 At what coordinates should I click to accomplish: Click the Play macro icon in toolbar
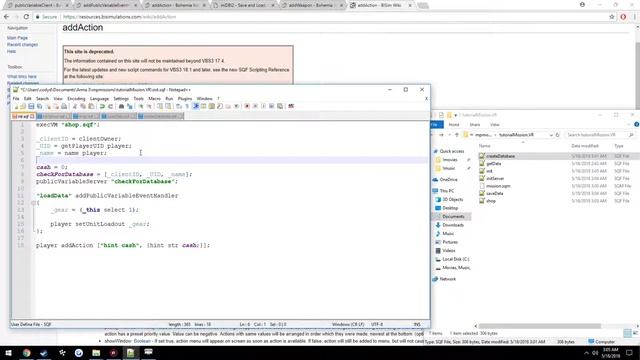[263, 106]
